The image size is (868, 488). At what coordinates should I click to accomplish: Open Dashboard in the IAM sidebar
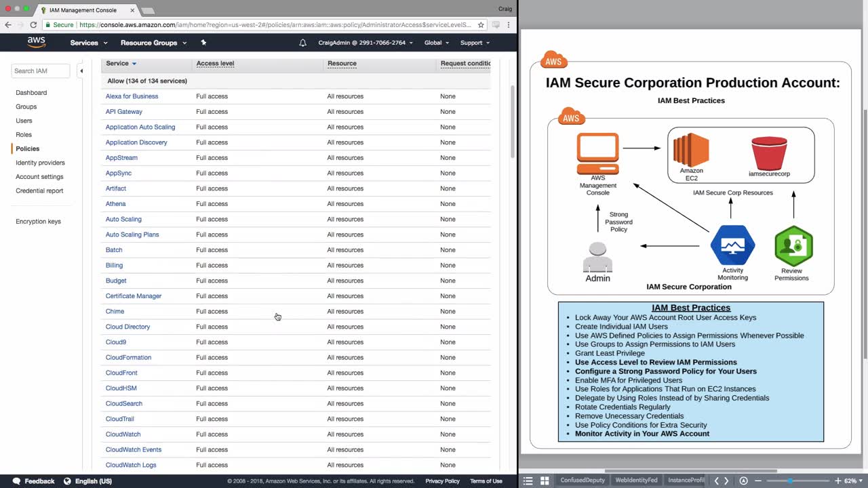click(x=31, y=93)
